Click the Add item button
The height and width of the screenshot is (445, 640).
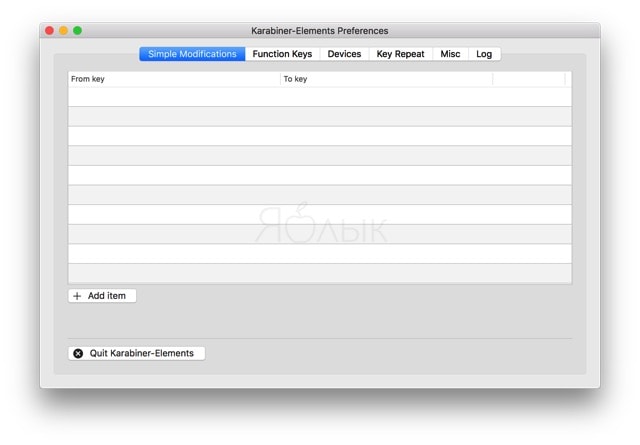click(102, 296)
